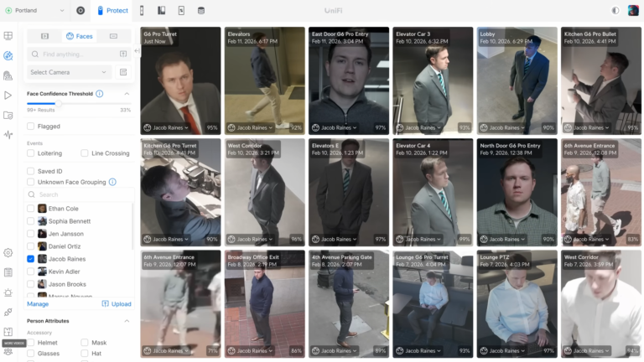Click the Manage link

(x=38, y=304)
